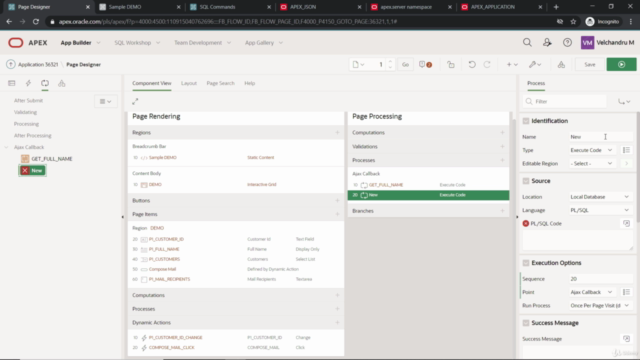Viewport: 640px width, 360px height.
Task: Click the quick pick icon next to Type
Action: click(626, 150)
